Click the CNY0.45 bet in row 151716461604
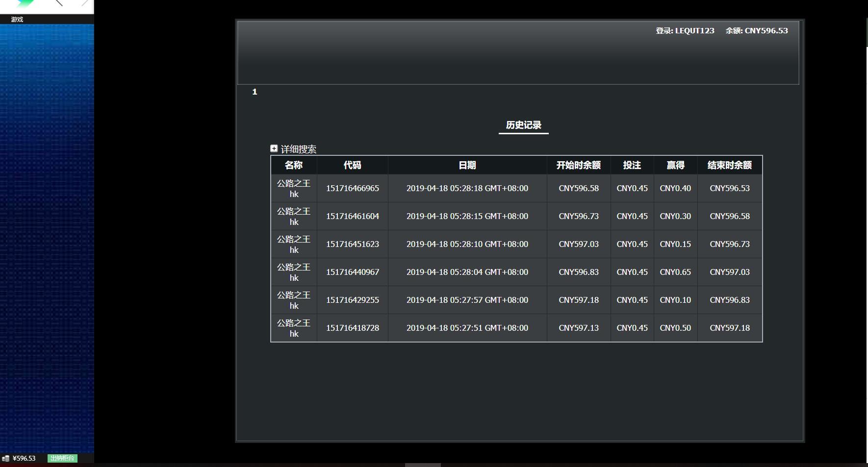Screen dimensions: 868x467 (x=632, y=216)
